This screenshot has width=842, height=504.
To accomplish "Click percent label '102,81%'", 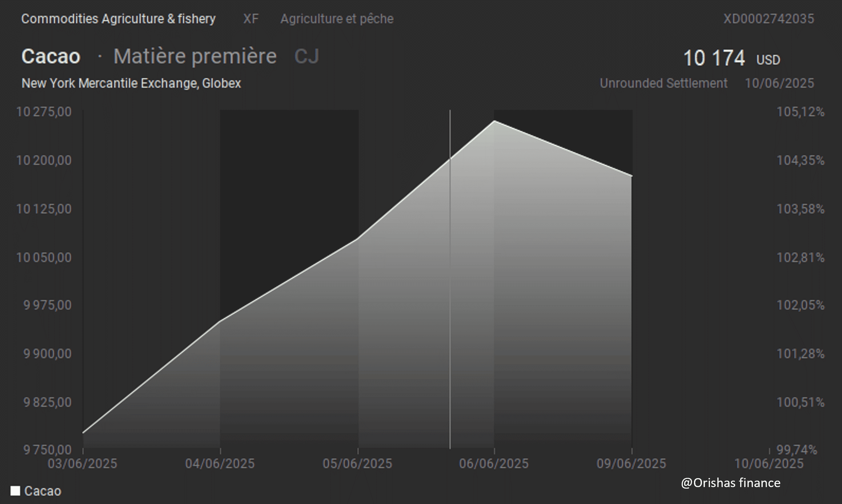I will [x=800, y=257].
